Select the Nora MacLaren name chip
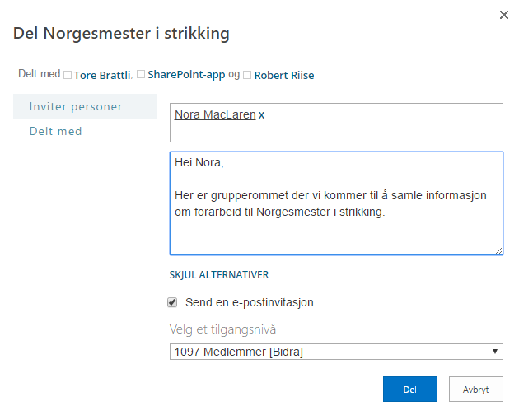The width and height of the screenshot is (519, 420). (x=215, y=114)
